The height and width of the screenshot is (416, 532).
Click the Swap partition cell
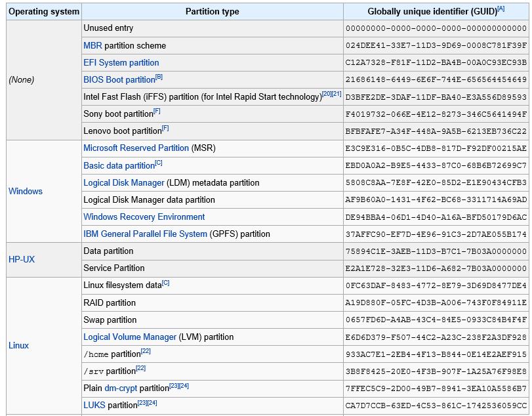pos(213,320)
